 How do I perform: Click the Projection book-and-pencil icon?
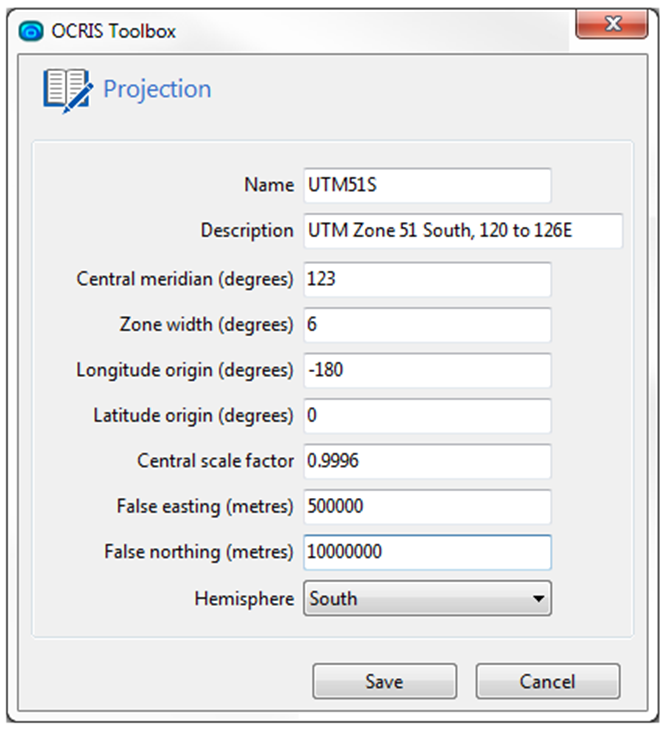(x=68, y=90)
